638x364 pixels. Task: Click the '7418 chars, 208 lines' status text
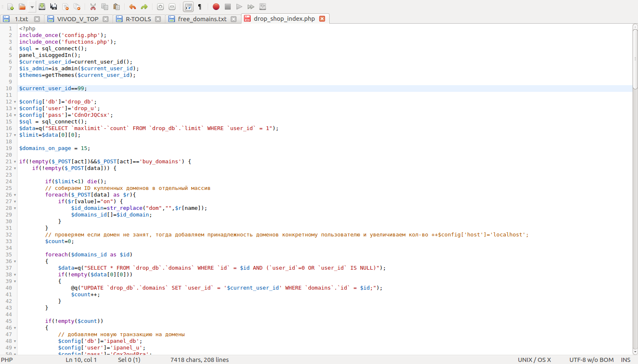pyautogui.click(x=200, y=360)
